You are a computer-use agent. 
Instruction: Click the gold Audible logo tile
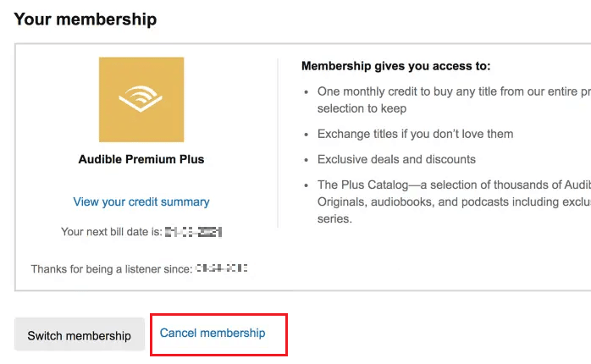141,100
